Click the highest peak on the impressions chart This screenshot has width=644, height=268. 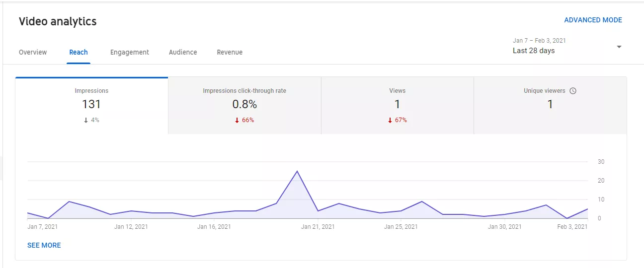tap(297, 171)
